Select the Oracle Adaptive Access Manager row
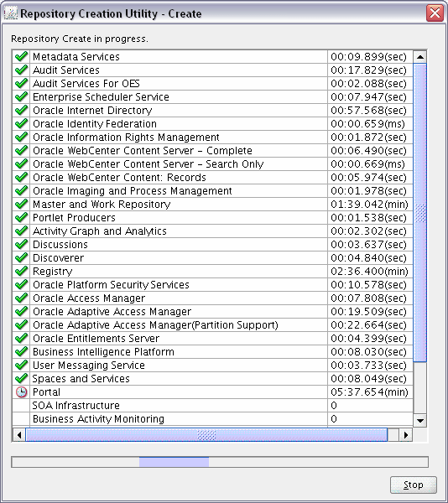Image resolution: width=448 pixels, height=503 pixels. coord(213,312)
